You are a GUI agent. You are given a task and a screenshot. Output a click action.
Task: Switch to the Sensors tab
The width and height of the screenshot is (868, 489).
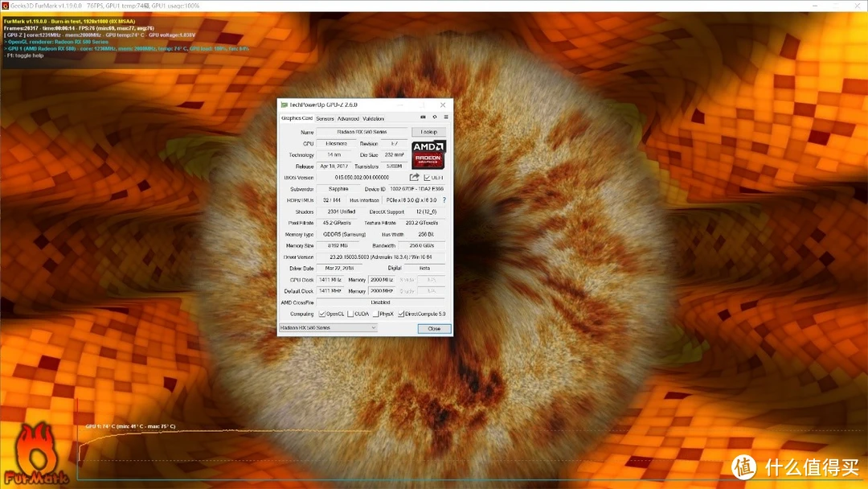click(x=325, y=118)
